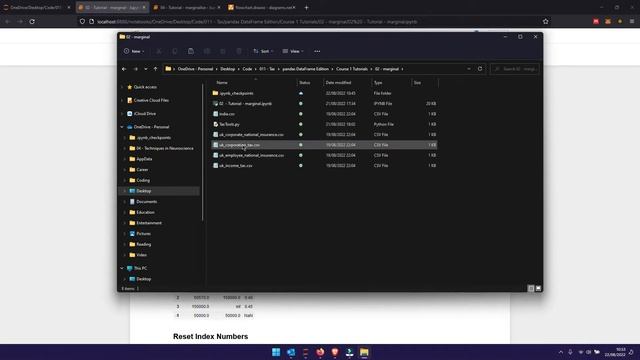Viewport: 640px width, 360px height.
Task: Reload the page in the browser
Action: pyautogui.click(x=32, y=22)
